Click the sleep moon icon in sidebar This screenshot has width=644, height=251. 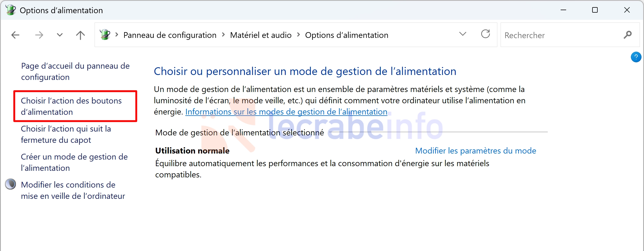(x=10, y=184)
